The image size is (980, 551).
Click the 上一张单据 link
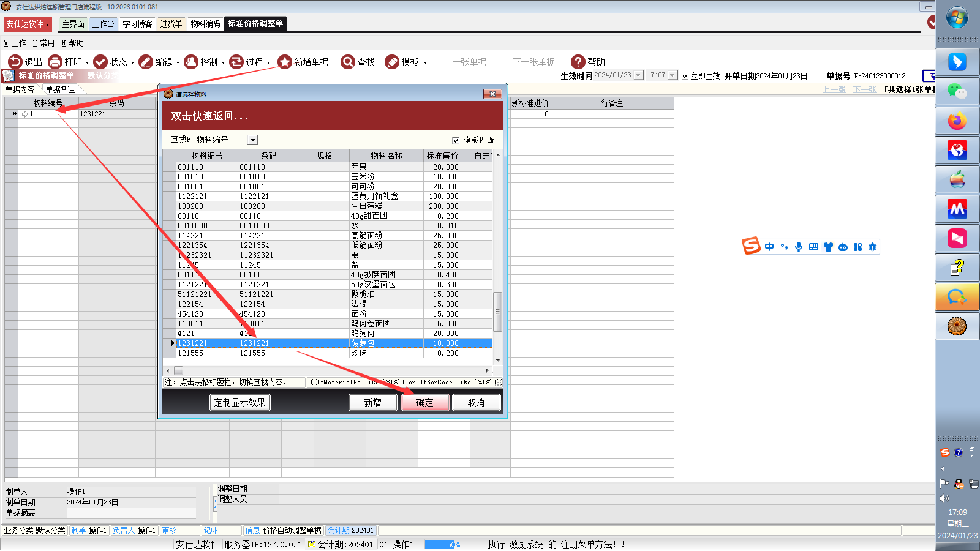pyautogui.click(x=465, y=62)
